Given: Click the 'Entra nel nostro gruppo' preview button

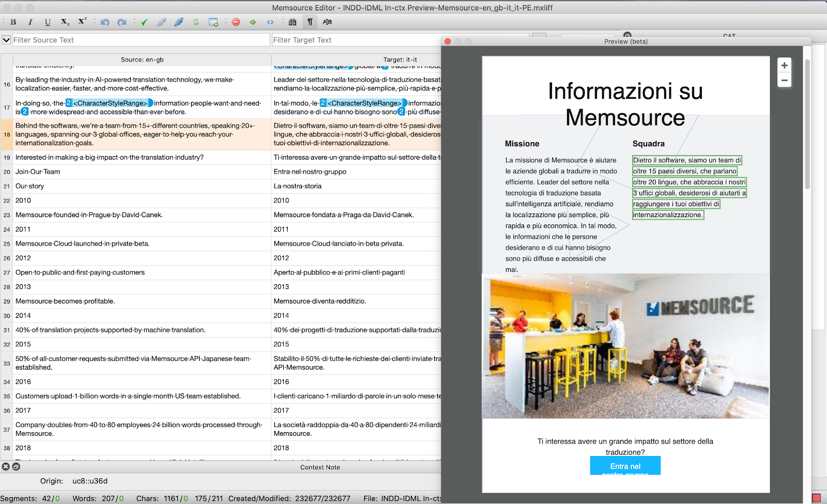Looking at the screenshot, I should [625, 466].
